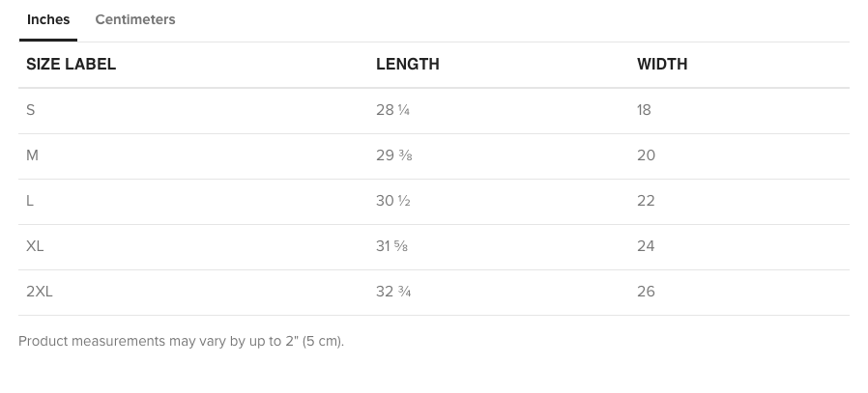This screenshot has width=868, height=393.
Task: Click the 29 ⅜ length value
Action: click(x=394, y=155)
